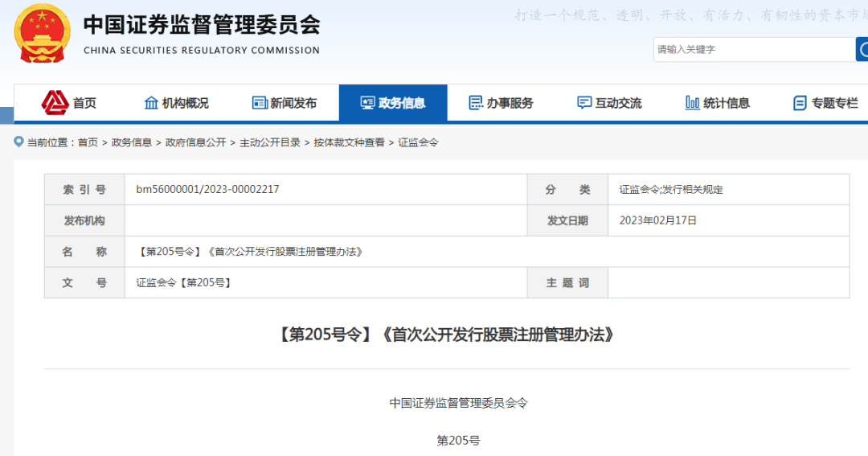Click the CSRC national emblem logo
Image resolution: width=868 pixels, height=456 pixels.
click(x=42, y=33)
